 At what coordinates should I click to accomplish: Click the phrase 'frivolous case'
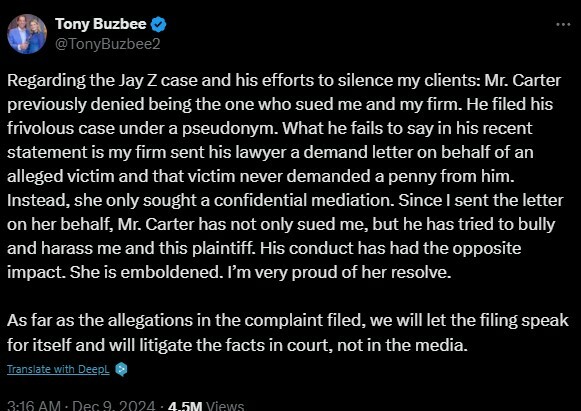point(61,129)
